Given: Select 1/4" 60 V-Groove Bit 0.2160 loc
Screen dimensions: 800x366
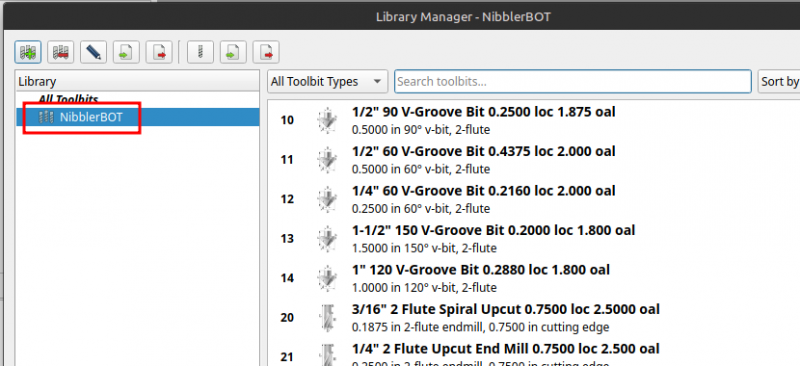Looking at the screenshot, I should pyautogui.click(x=484, y=191).
